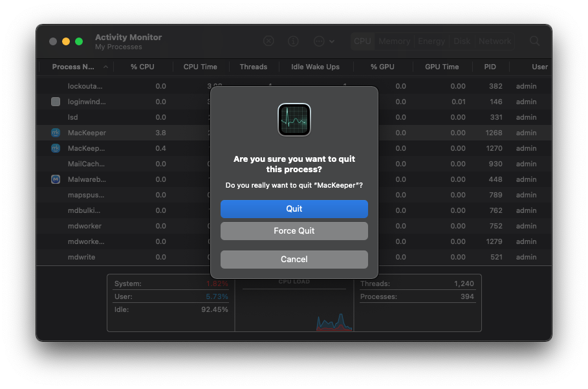This screenshot has height=389, width=588.
Task: Sort by Process Name column header
Action: click(76, 67)
